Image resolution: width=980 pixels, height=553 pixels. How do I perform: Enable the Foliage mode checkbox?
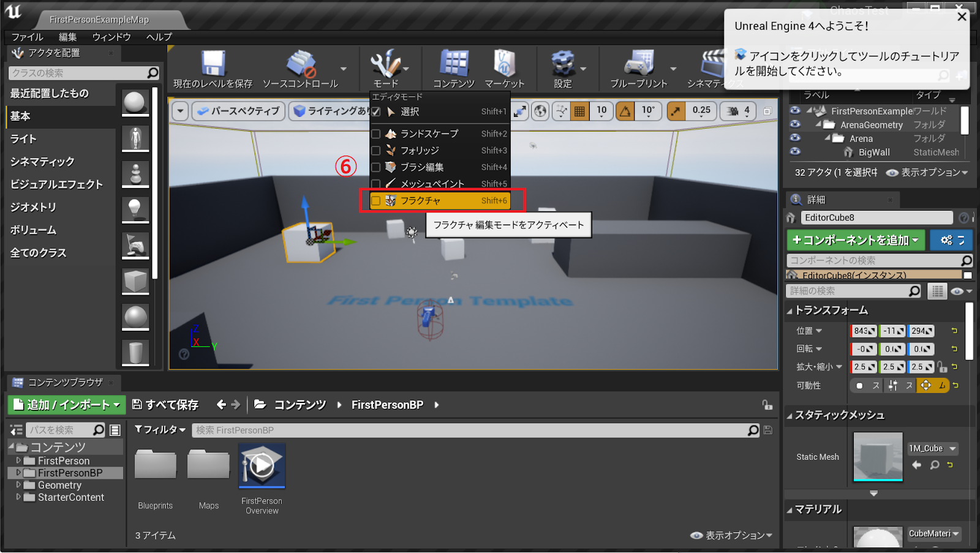[x=376, y=151]
